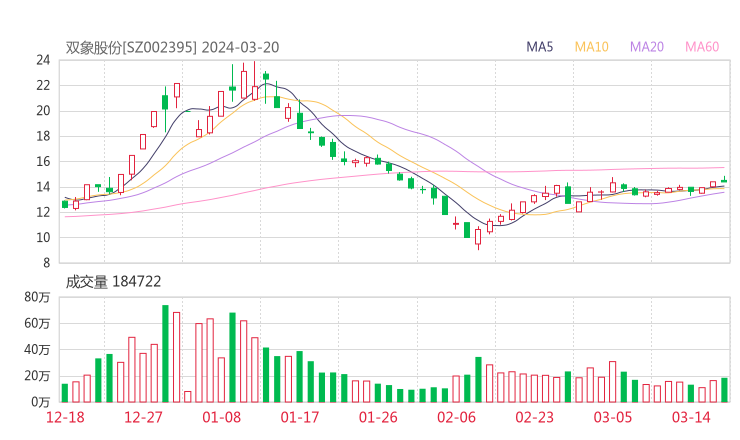Click the MA20 legend label
Viewport: 740px width, 440px height.
[x=647, y=47]
